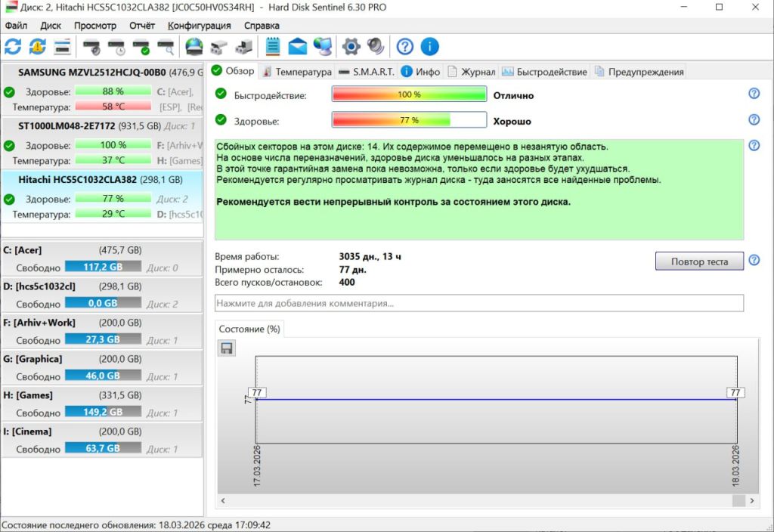Open the Отчёт menu
774x532 pixels.
(142, 26)
